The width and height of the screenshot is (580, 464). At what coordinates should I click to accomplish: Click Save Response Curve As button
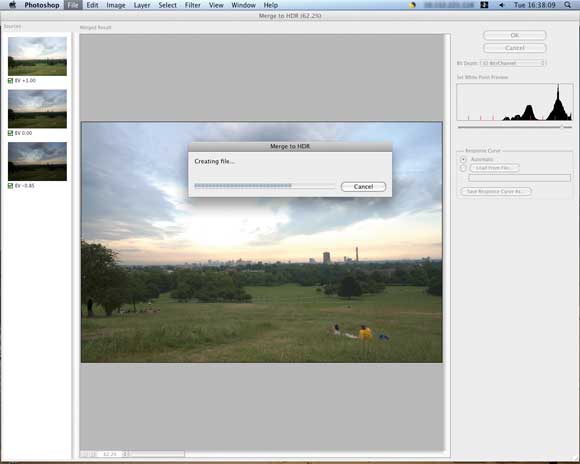click(x=496, y=192)
